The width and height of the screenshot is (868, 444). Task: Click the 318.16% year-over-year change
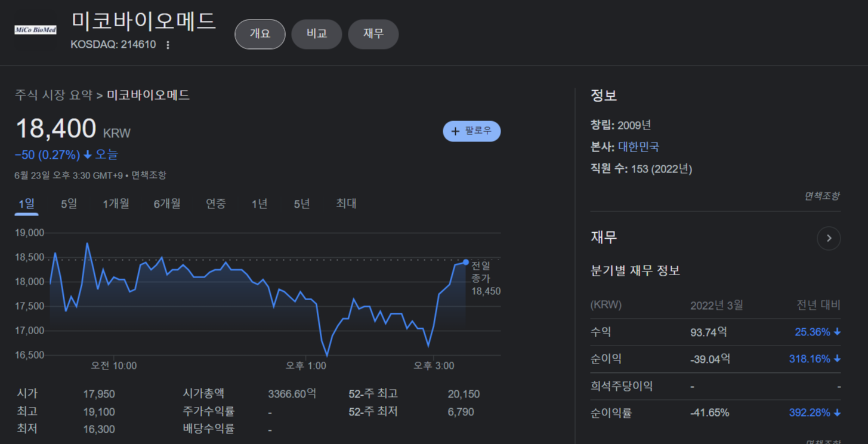[x=814, y=359]
